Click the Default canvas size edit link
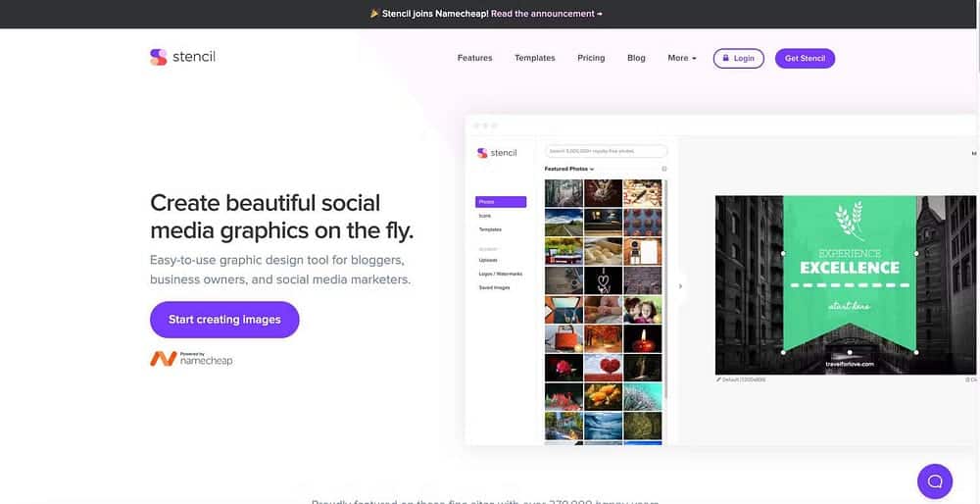 pos(741,379)
